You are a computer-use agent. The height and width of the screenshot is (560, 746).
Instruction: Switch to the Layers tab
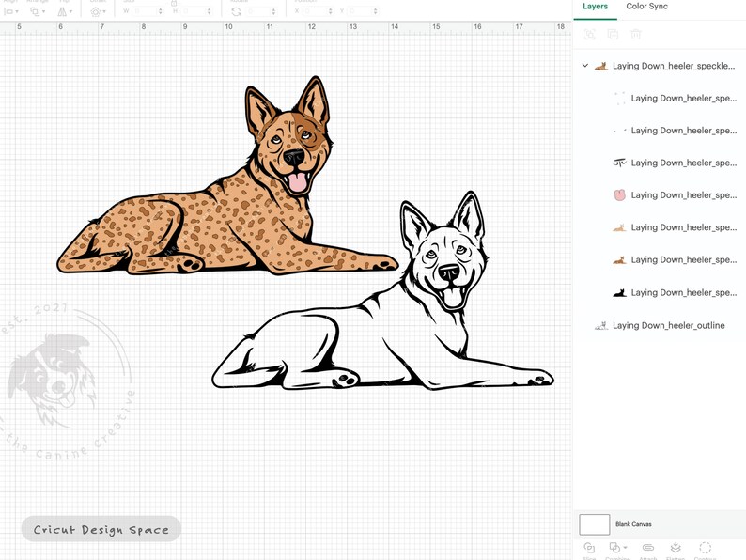coord(595,7)
